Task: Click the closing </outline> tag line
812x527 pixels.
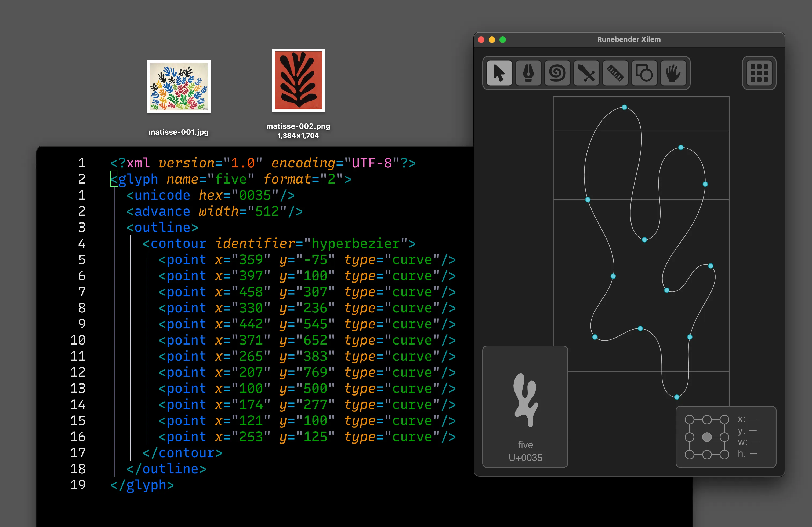Action: point(166,469)
